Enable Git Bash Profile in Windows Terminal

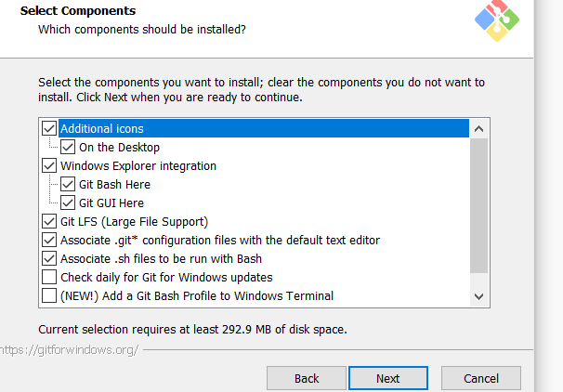tap(49, 295)
